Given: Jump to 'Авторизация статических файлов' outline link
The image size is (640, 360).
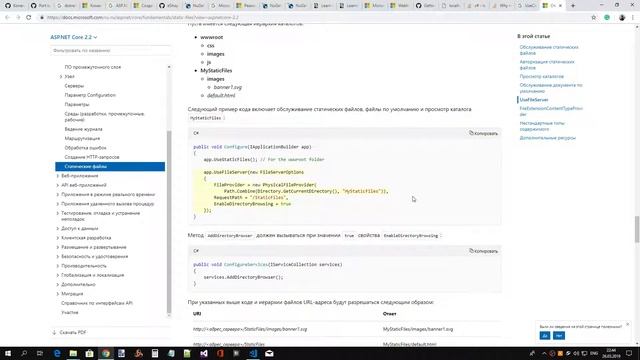Looking at the screenshot, I should coord(547,65).
